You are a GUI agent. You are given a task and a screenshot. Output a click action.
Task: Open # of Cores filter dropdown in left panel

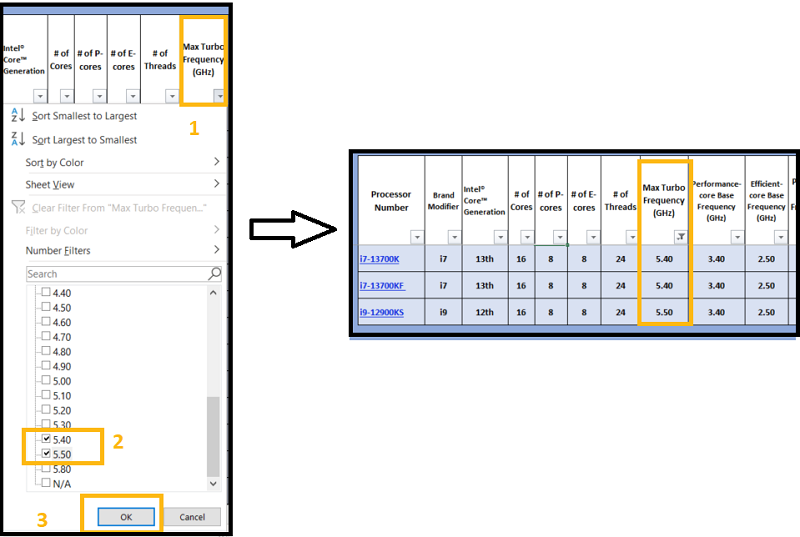tap(67, 96)
